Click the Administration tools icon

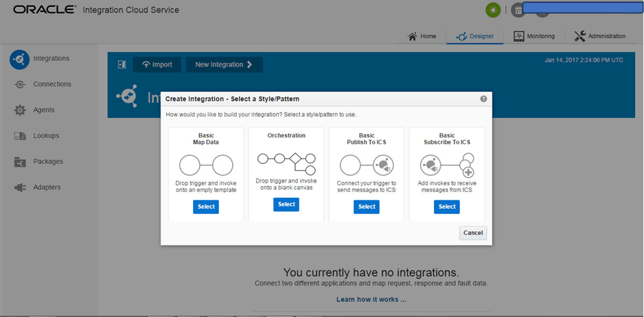(x=580, y=36)
